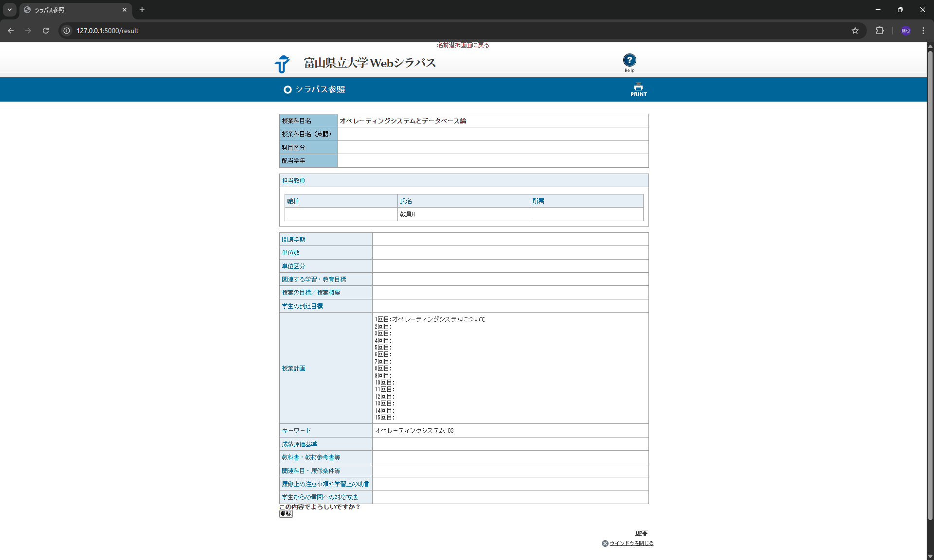
Task: Open a new browser tab
Action: [x=142, y=10]
